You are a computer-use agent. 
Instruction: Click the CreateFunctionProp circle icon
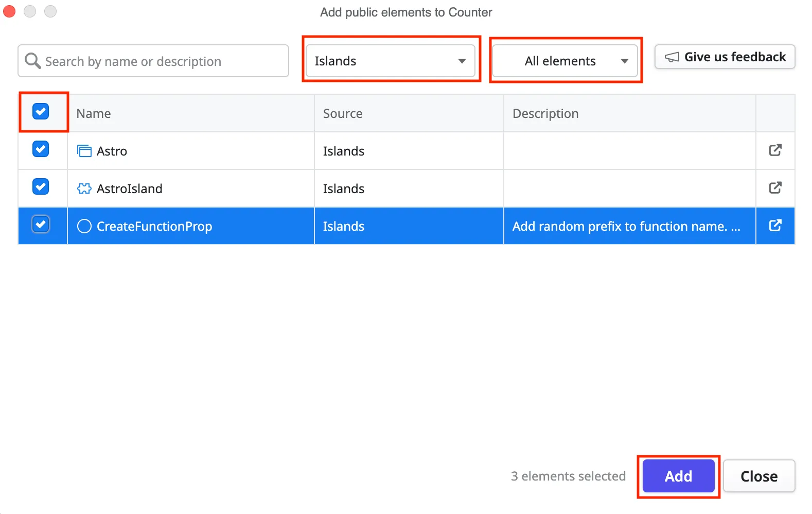click(84, 226)
